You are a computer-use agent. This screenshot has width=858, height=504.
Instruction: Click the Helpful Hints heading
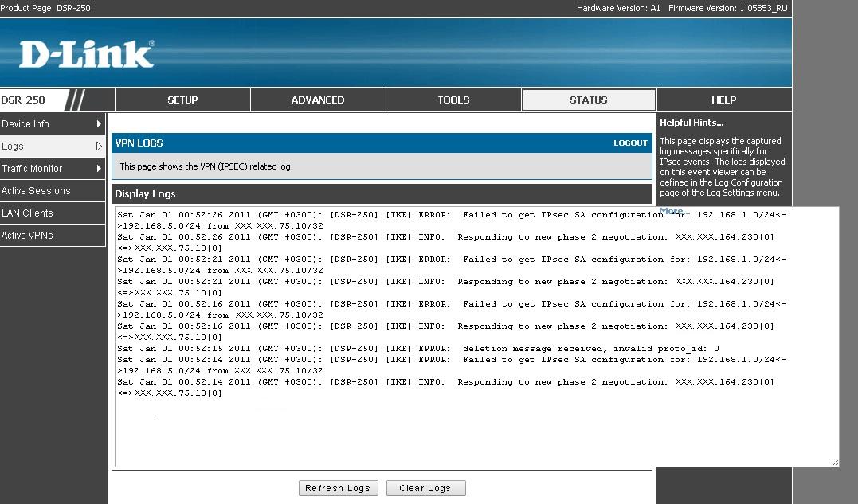[x=691, y=123]
